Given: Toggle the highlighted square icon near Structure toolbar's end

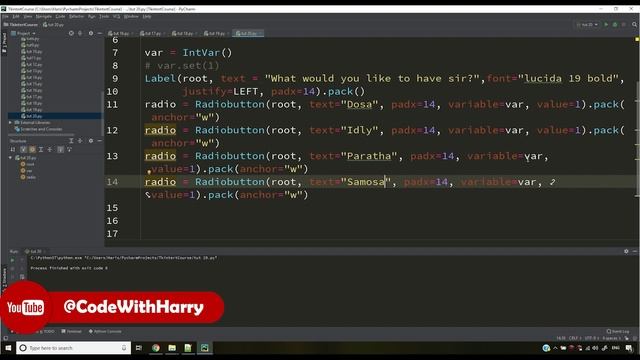Looking at the screenshot, I should [x=60, y=150].
